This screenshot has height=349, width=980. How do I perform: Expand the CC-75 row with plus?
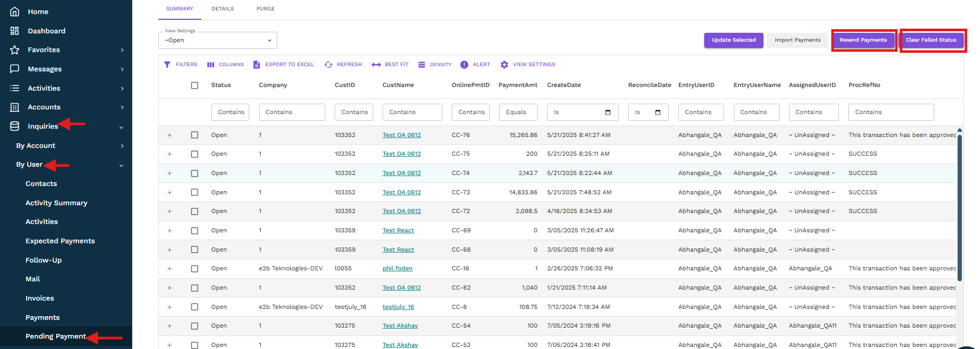170,154
